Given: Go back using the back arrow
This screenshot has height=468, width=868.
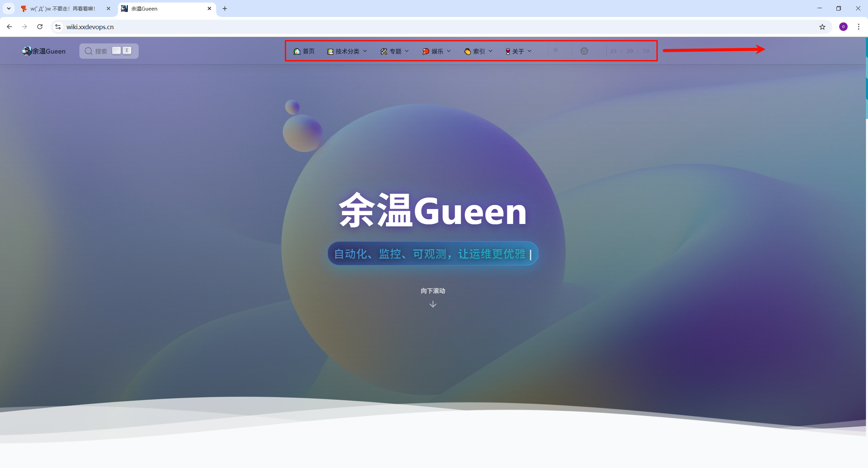Looking at the screenshot, I should (x=9, y=27).
